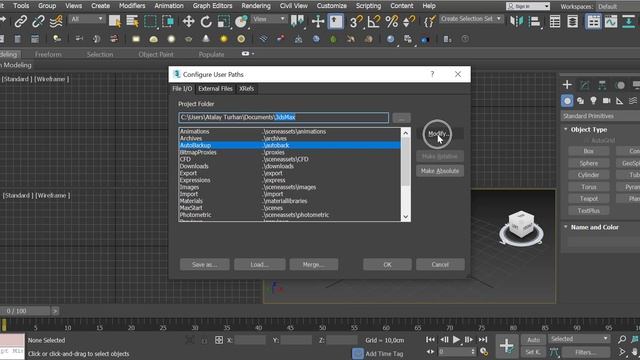Click the Freeform ribbon tab
The height and width of the screenshot is (360, 640).
[x=48, y=54]
